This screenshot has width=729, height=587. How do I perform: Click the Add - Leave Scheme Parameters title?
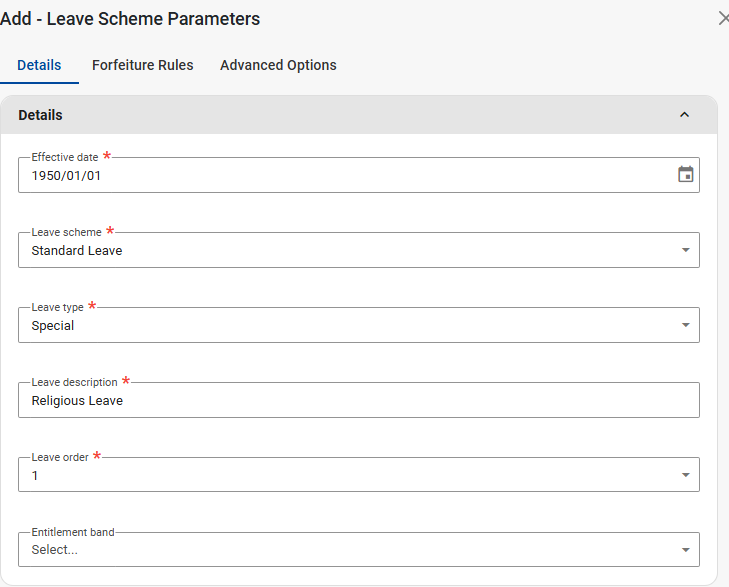point(130,18)
